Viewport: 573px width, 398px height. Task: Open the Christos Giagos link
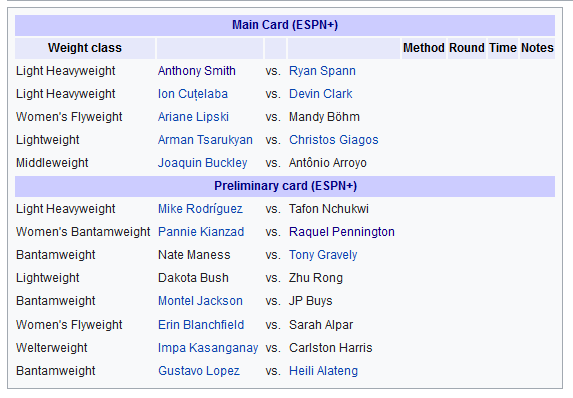pos(333,140)
